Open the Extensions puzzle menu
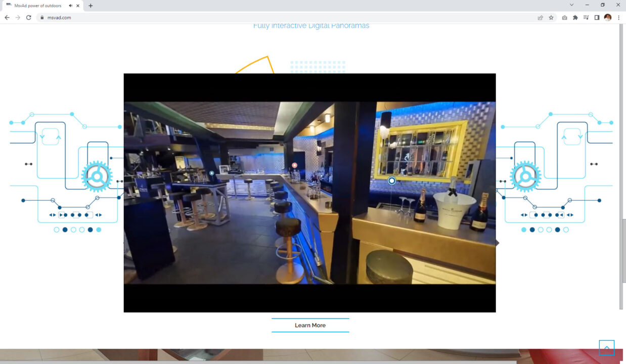The image size is (626, 364). [575, 17]
